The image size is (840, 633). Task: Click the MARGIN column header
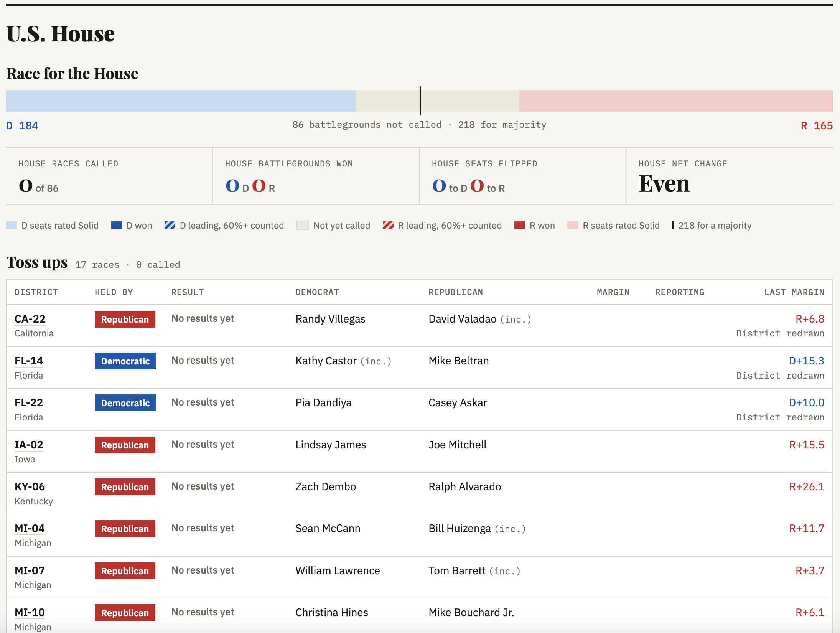(613, 292)
